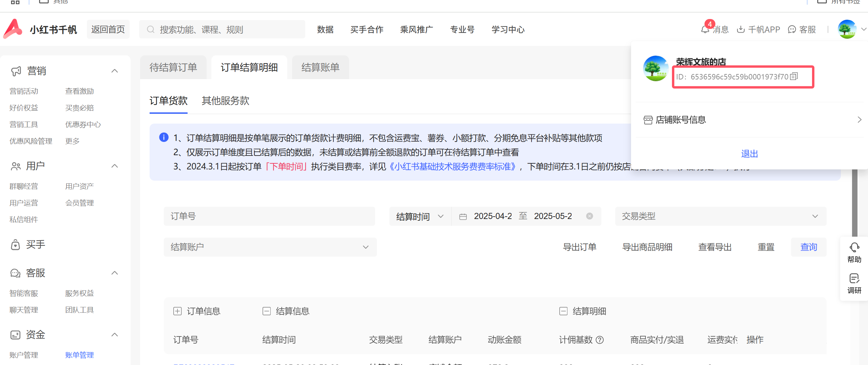This screenshot has width=868, height=365.
Task: Open the 专业号 top menu
Action: pos(462,30)
